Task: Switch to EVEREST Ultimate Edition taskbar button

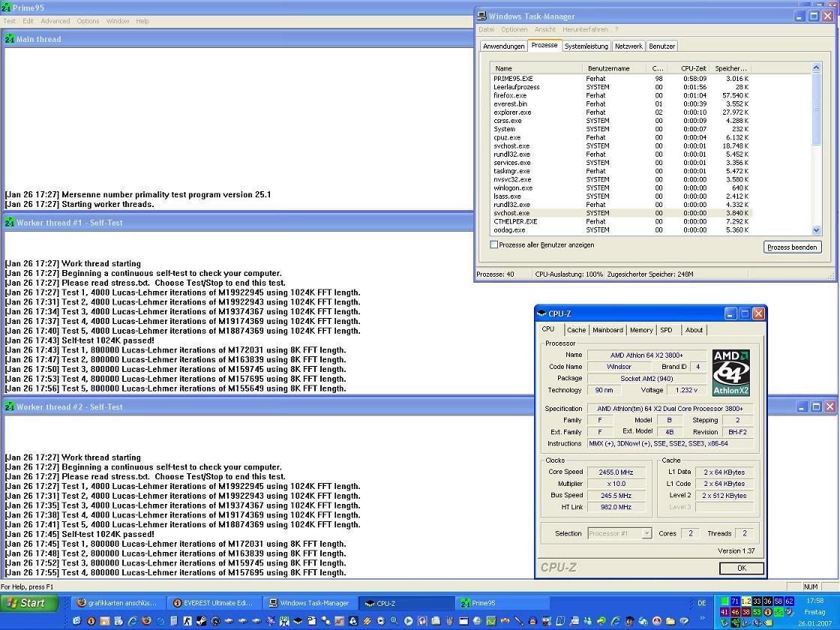Action: point(214,603)
